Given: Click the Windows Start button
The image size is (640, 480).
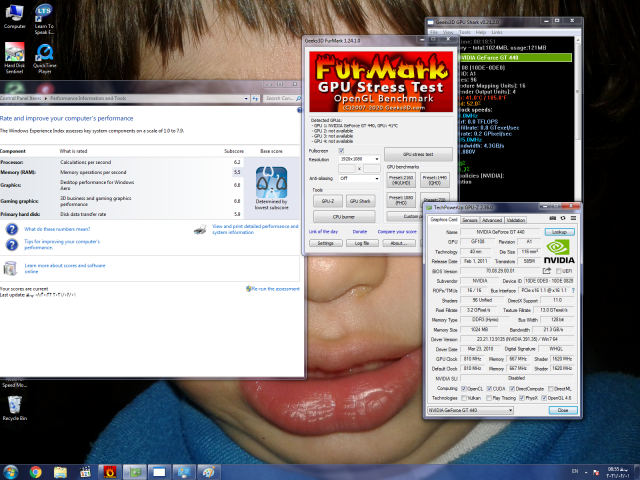Looking at the screenshot, I should [x=9, y=471].
